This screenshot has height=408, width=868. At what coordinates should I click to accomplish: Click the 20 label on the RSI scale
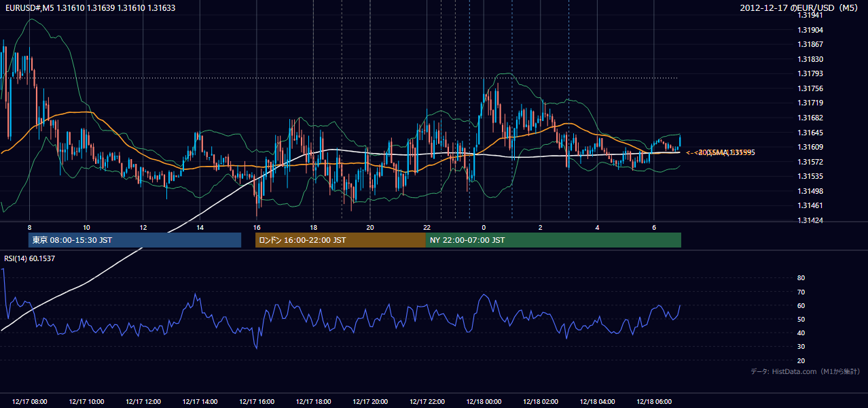point(801,360)
